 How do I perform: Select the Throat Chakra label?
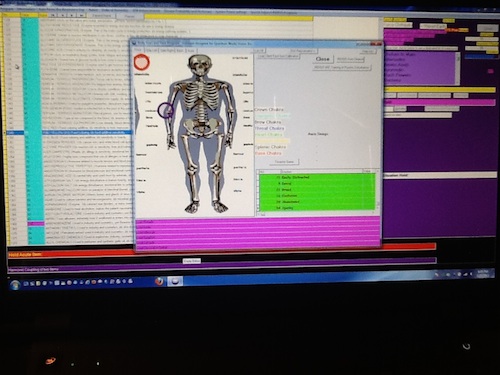point(269,128)
